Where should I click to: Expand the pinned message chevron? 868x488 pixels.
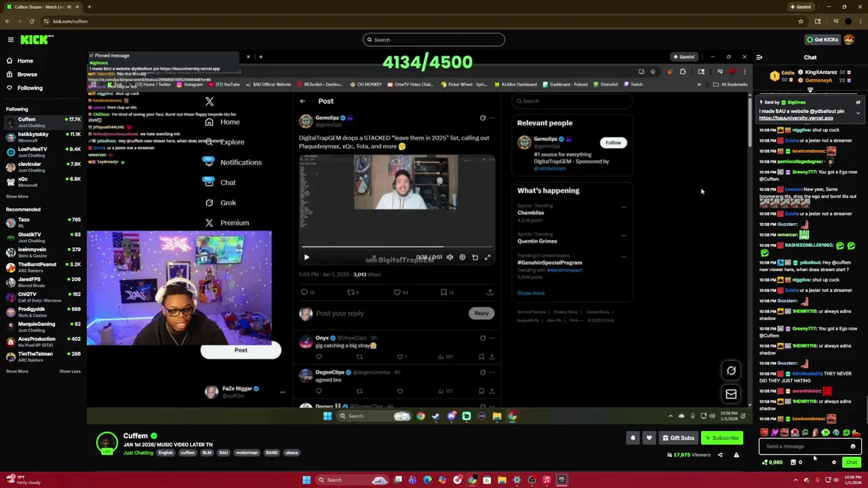(x=858, y=113)
